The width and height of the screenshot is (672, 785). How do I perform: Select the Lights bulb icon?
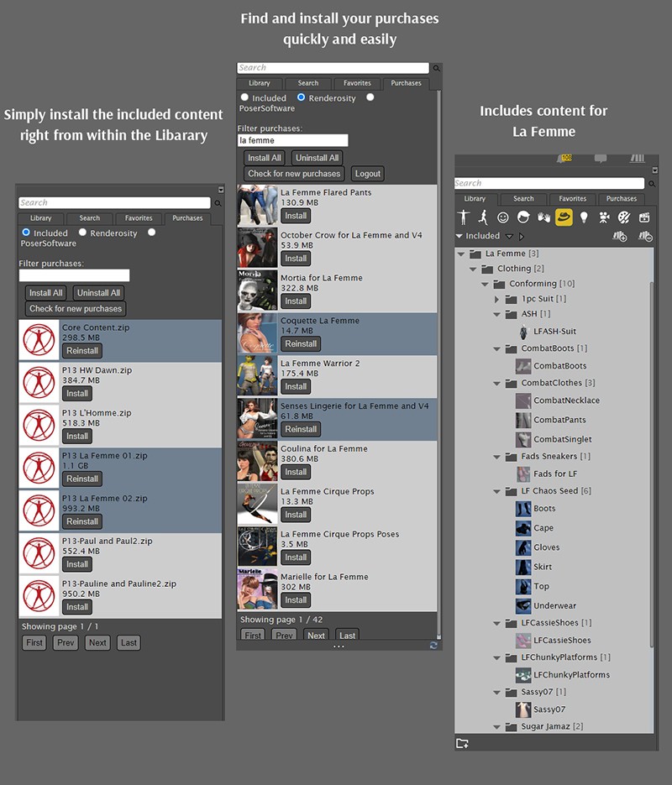[585, 217]
